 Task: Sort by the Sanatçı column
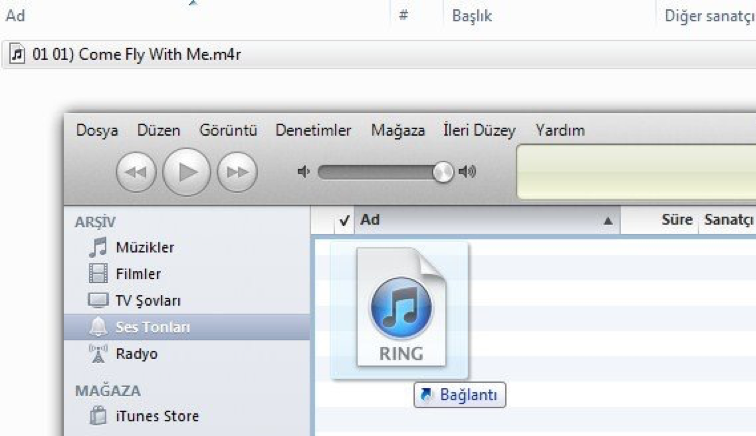point(728,220)
